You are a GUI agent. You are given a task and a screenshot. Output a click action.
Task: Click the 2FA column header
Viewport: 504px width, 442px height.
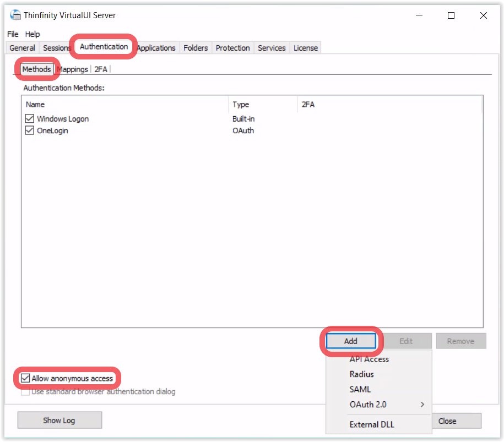[389, 105]
